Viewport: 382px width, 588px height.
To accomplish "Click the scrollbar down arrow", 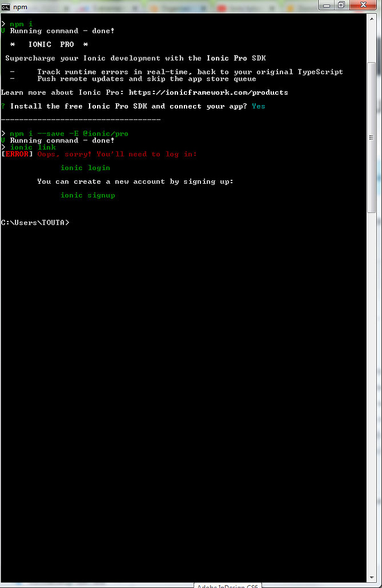I will [x=372, y=578].
